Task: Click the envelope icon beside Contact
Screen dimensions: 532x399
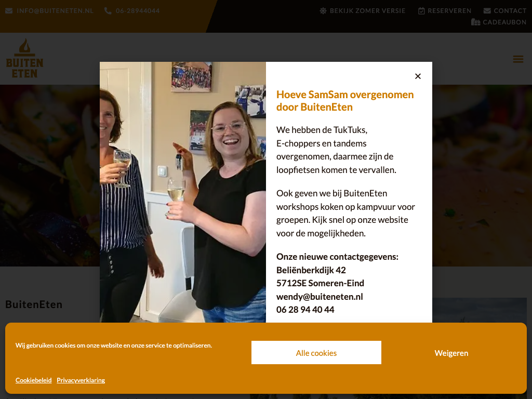Action: pos(487,11)
